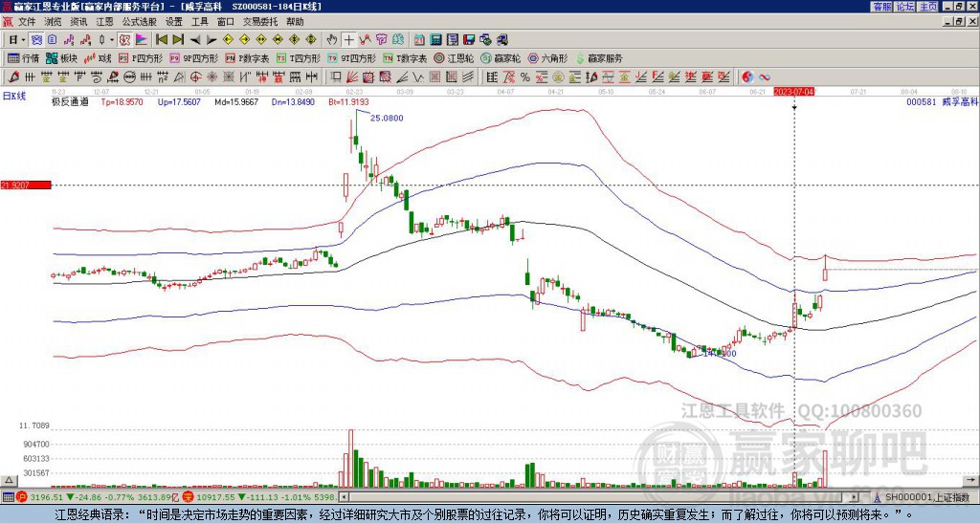Screen dimensions: 980x524
Task: Select the zigzag wave line tool
Action: (x=417, y=76)
